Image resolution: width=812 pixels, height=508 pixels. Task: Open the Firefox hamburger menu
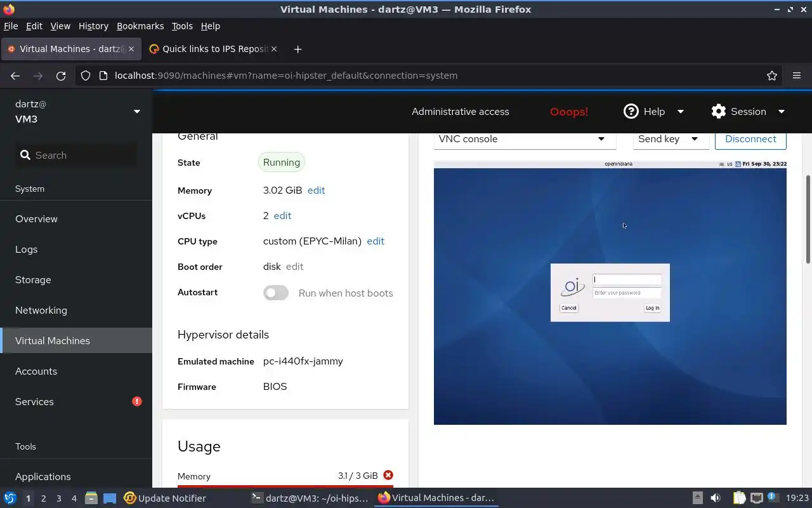coord(797,76)
